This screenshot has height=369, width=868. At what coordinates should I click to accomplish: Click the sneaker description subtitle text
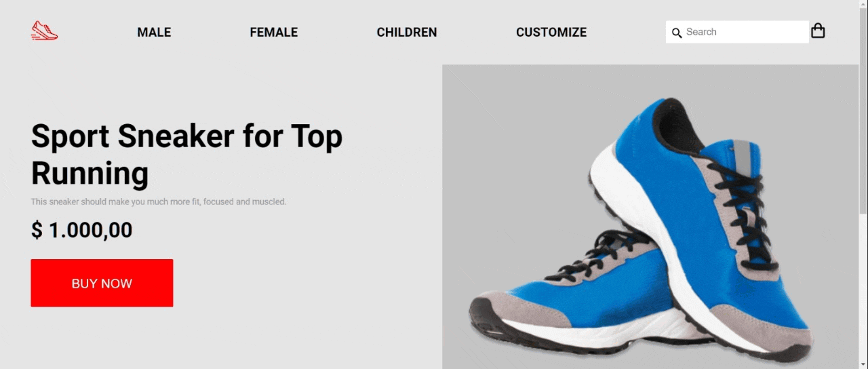click(x=159, y=201)
